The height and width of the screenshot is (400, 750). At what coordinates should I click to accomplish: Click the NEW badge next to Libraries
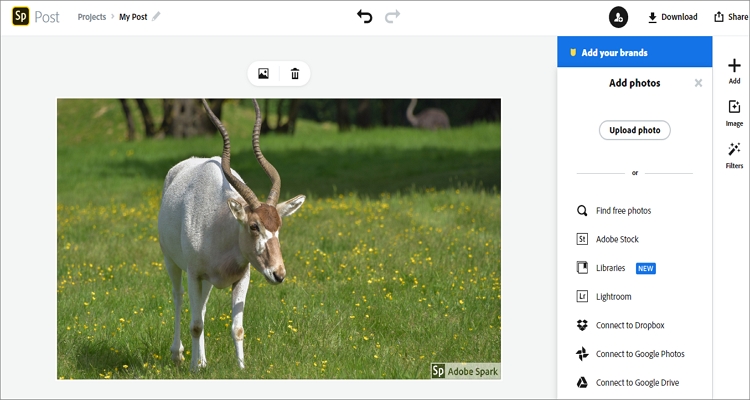click(646, 268)
